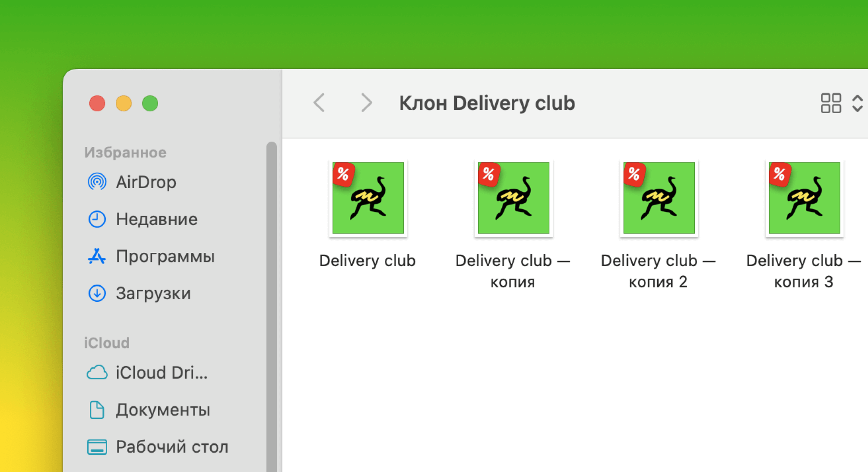Click the AirDrop radar icon in sidebar

click(x=97, y=182)
